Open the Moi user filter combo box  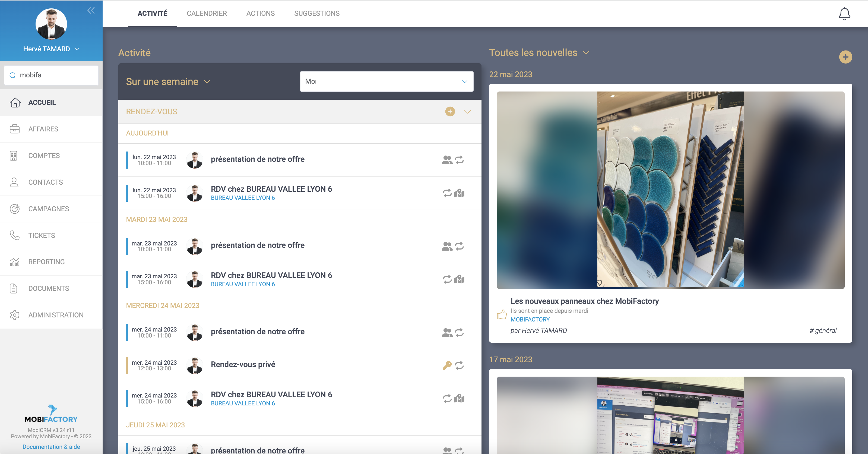386,81
